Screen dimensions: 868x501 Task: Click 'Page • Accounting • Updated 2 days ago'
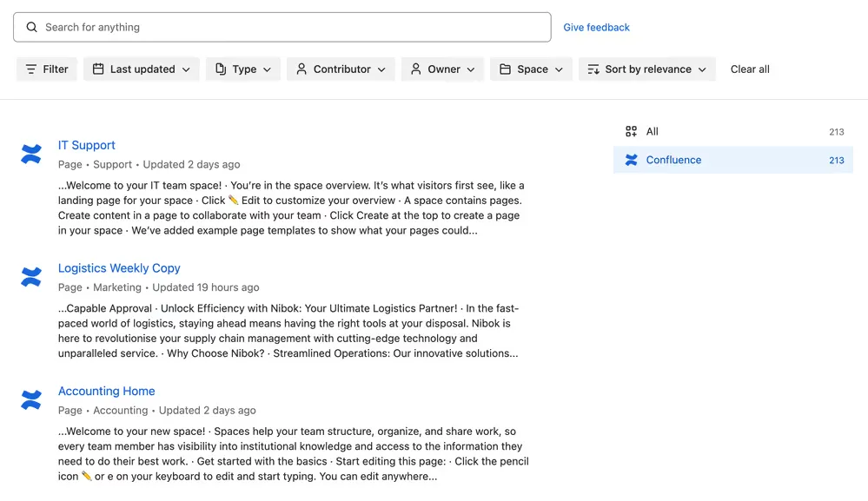(156, 411)
